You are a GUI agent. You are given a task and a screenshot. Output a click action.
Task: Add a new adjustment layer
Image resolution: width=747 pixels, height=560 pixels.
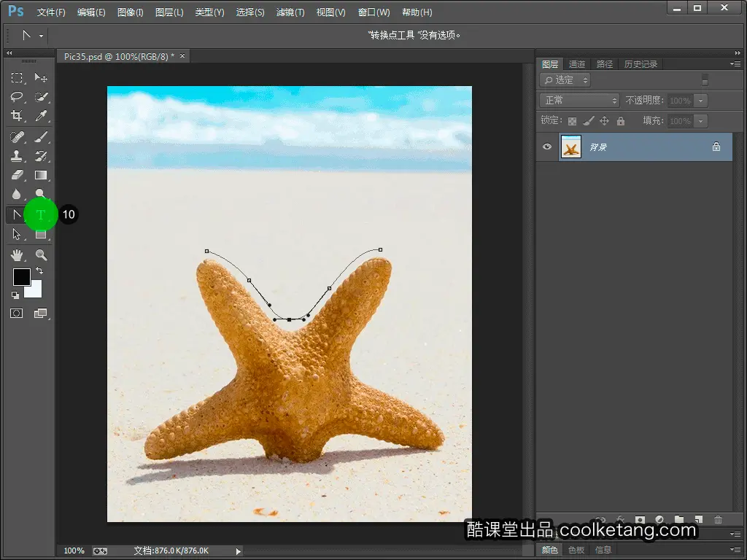(x=659, y=519)
